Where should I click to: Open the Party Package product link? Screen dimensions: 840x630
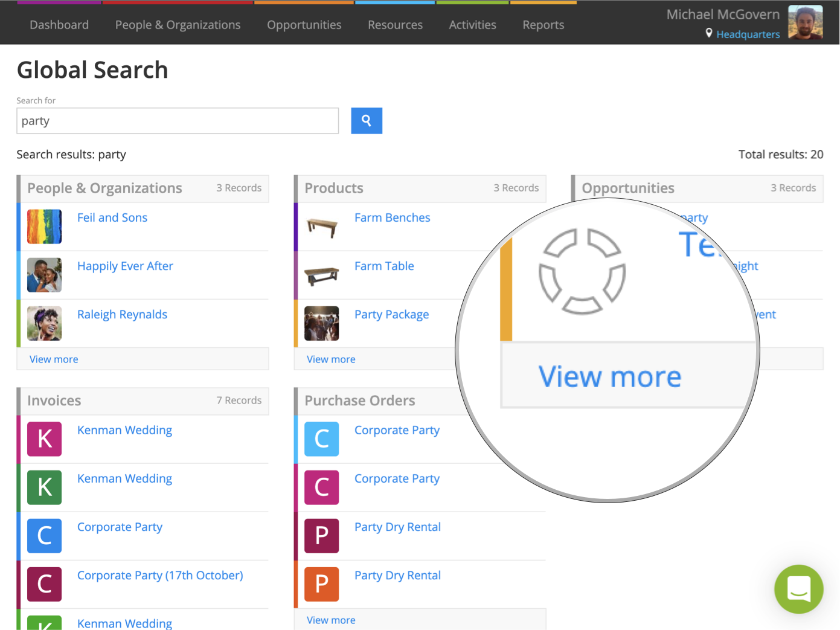click(391, 314)
